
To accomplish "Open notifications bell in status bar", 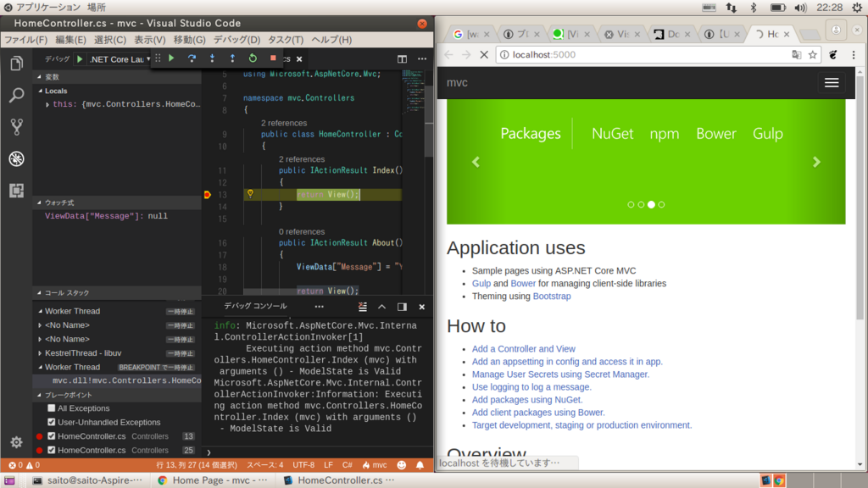I will pyautogui.click(x=420, y=465).
